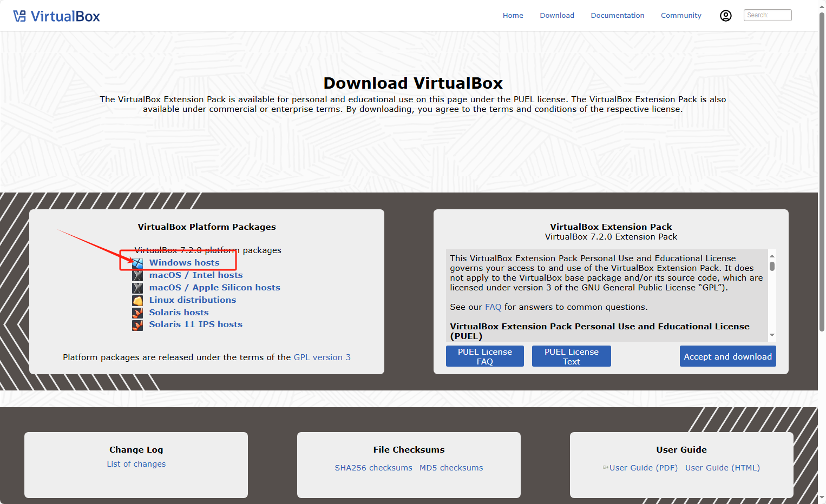Open the GPL version 3 link

tap(322, 357)
